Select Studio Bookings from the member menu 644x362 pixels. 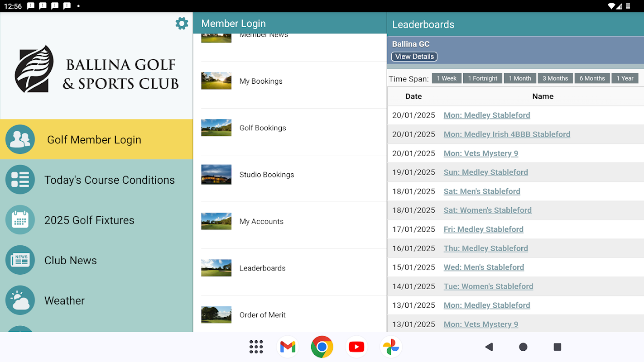266,175
